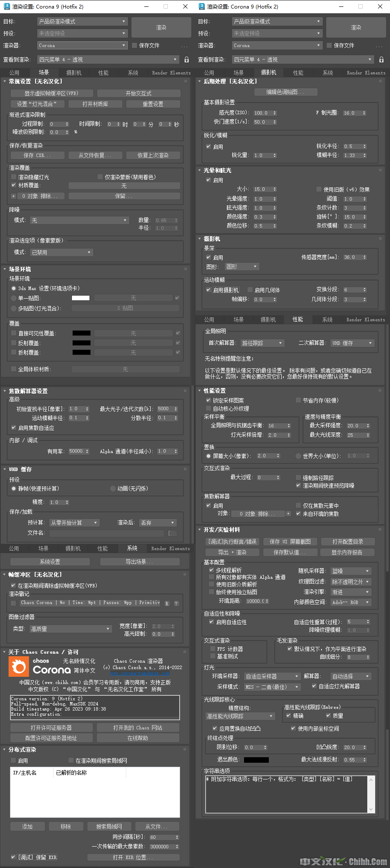Click the 重置设置 button
This screenshot has height=868, width=390.
coord(153,104)
